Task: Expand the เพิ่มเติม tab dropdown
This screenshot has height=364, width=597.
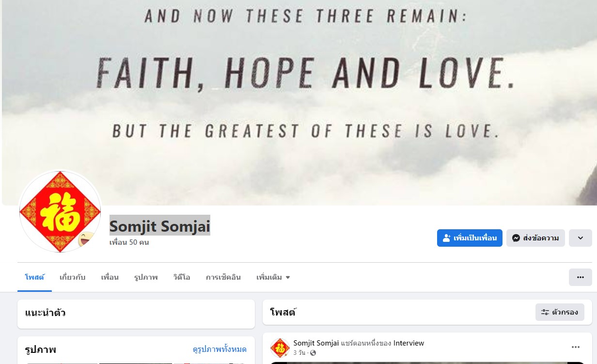Action: [273, 277]
